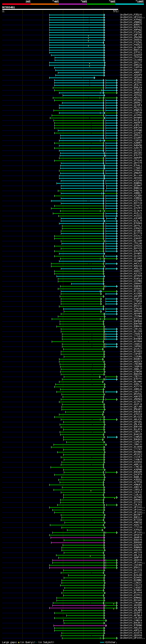Select hit label UniRef100_Q9S6T8
Screen dimensions: 146x644
(131, 535)
